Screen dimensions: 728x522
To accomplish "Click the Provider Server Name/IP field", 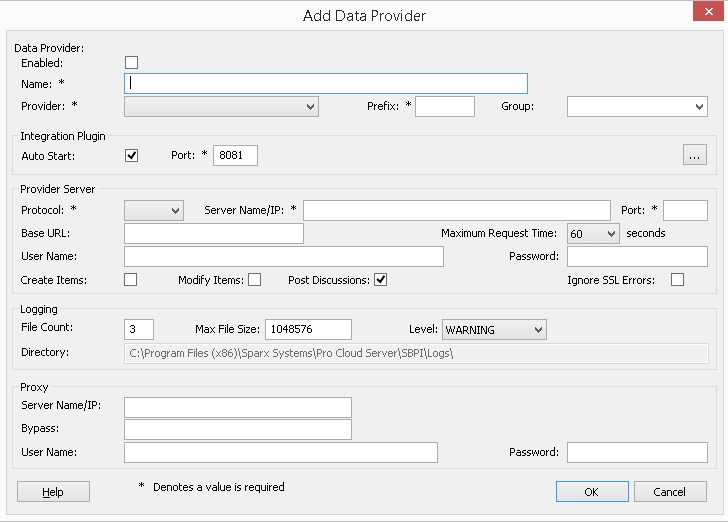I will click(x=456, y=210).
